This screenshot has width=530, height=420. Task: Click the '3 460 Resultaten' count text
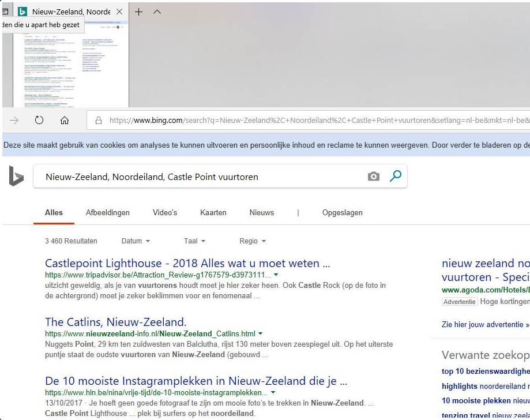(x=71, y=241)
